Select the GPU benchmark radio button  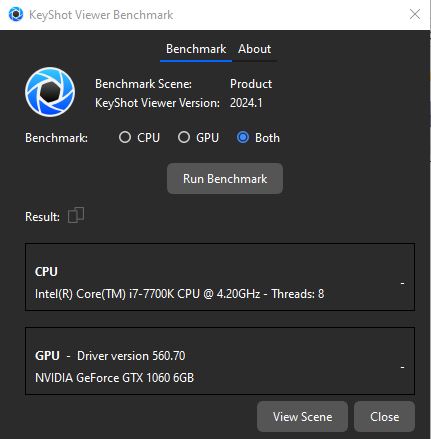[184, 137]
